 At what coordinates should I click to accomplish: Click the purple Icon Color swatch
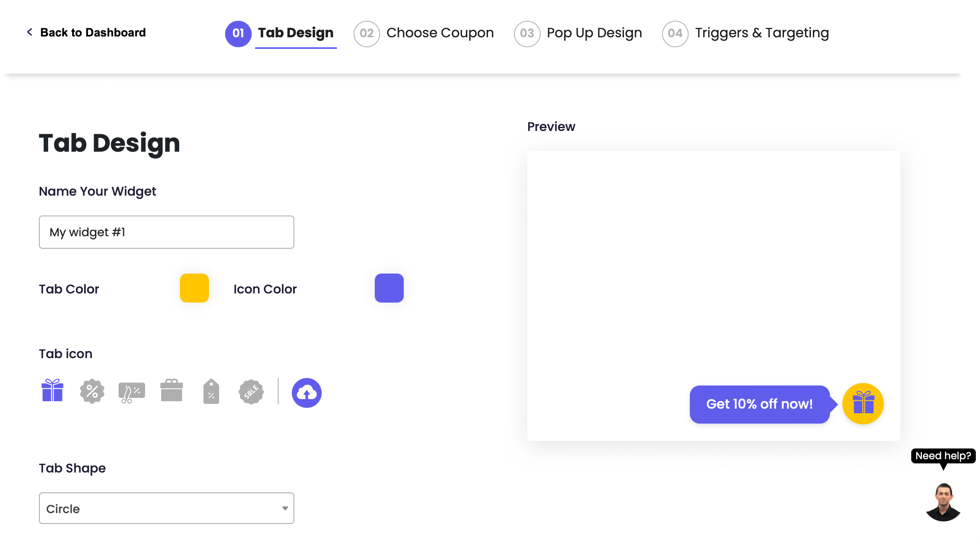[389, 288]
